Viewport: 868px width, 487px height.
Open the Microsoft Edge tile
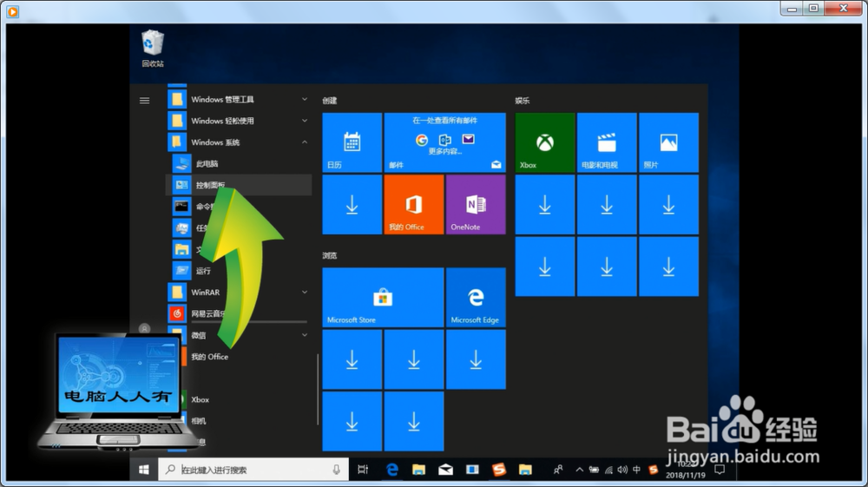coord(476,297)
